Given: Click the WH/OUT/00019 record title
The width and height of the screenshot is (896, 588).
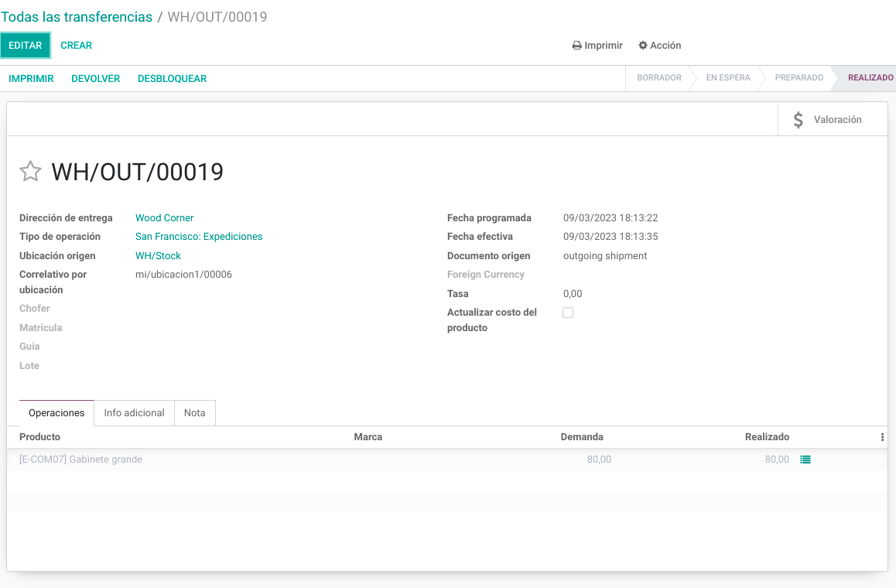Looking at the screenshot, I should pyautogui.click(x=137, y=172).
